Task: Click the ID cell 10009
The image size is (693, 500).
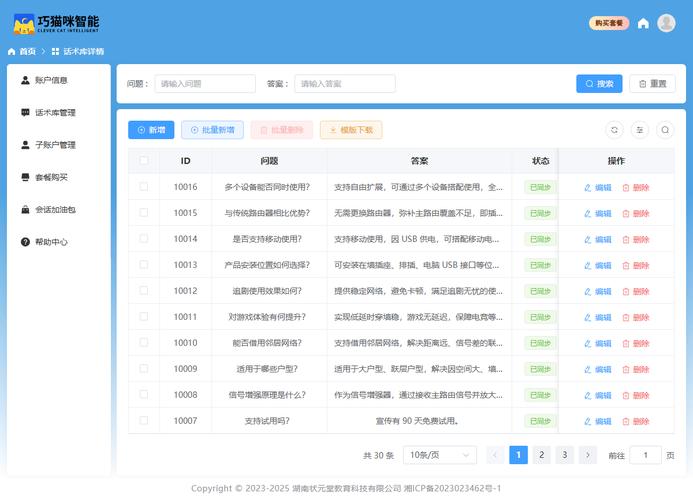Action: 185,369
